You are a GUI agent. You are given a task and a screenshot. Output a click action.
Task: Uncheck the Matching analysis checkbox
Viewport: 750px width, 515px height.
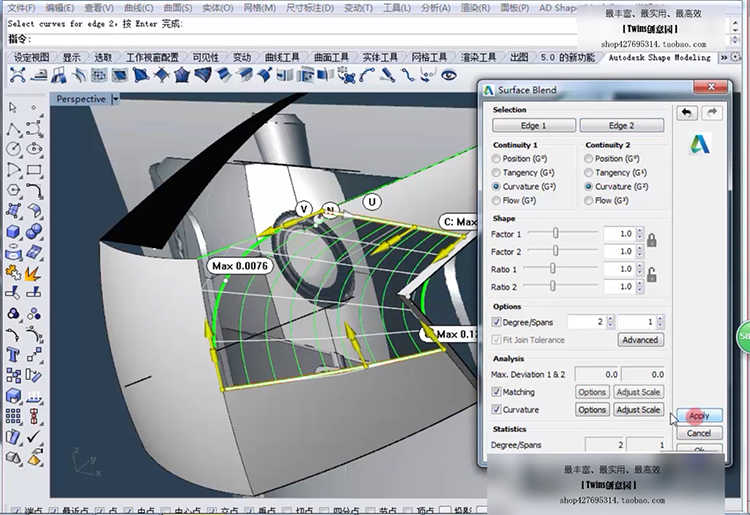[x=497, y=392]
